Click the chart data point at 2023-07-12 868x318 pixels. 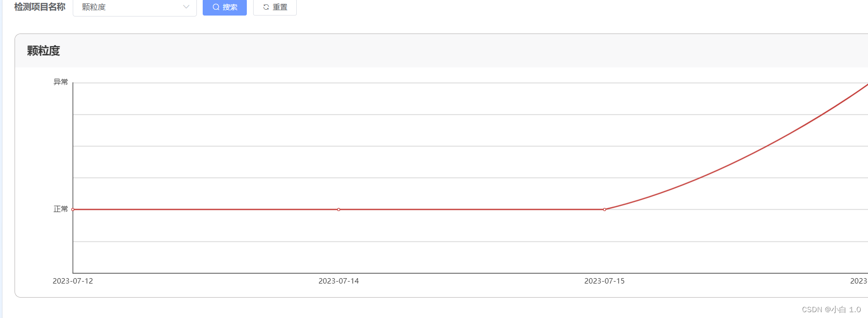(x=73, y=210)
